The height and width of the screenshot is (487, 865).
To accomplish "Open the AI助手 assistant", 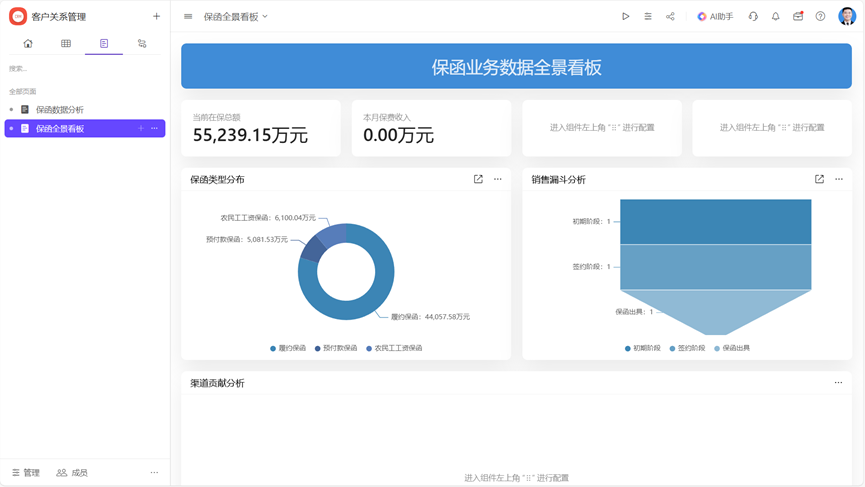I will click(715, 17).
